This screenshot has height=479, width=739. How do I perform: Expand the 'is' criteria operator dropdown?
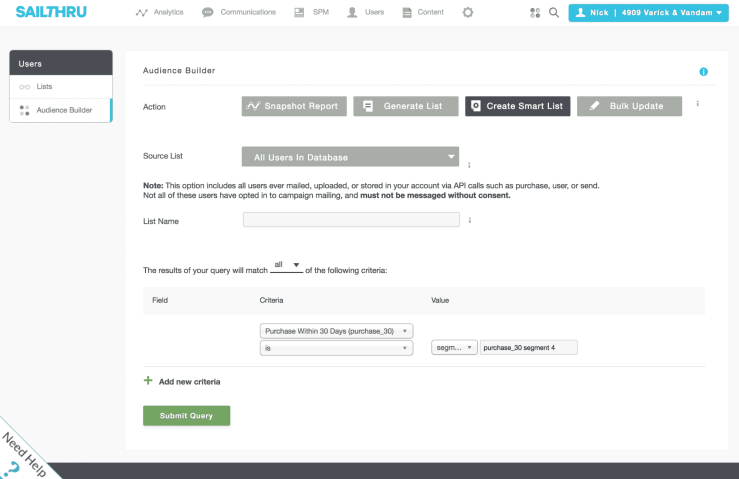[x=336, y=348]
